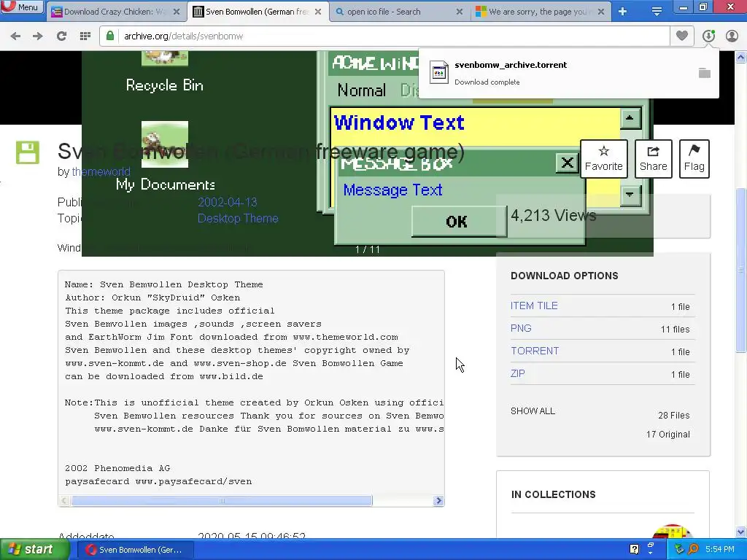Screen dimensions: 747x560
Task: Click SHOW ALL files link
Action: pyautogui.click(x=533, y=411)
